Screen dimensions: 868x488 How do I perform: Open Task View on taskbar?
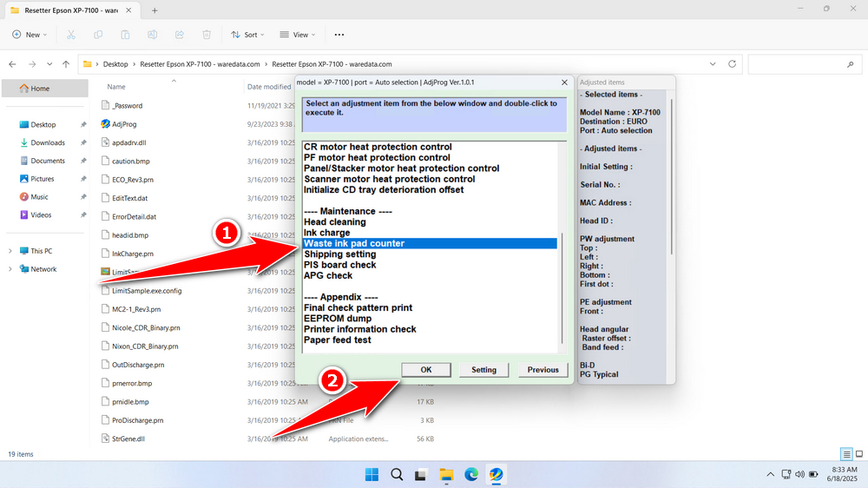coord(421,474)
